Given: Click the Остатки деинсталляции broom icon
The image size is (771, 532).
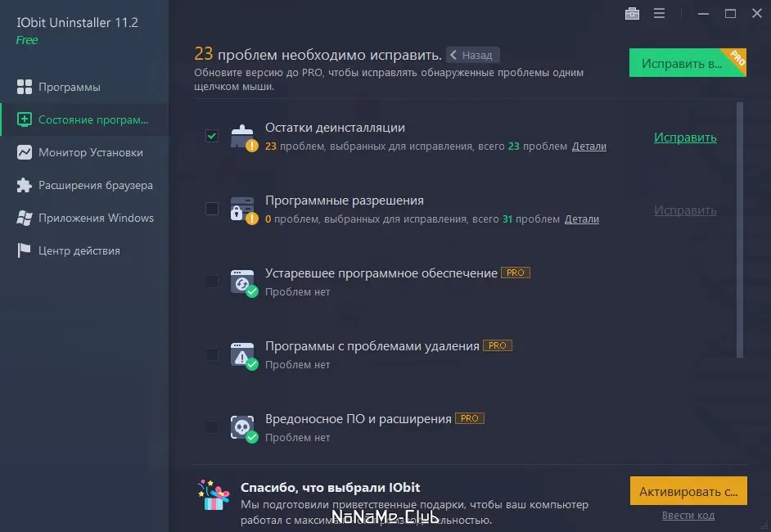Looking at the screenshot, I should (x=244, y=138).
